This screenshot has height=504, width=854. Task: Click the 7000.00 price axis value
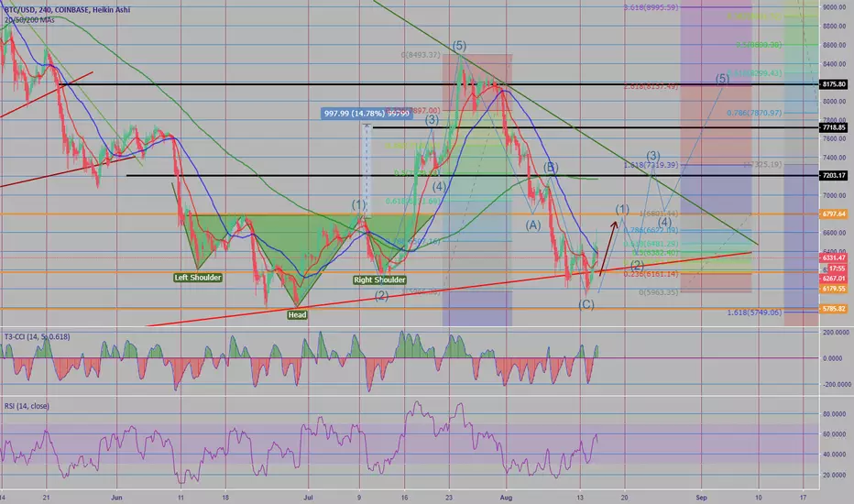coord(835,195)
